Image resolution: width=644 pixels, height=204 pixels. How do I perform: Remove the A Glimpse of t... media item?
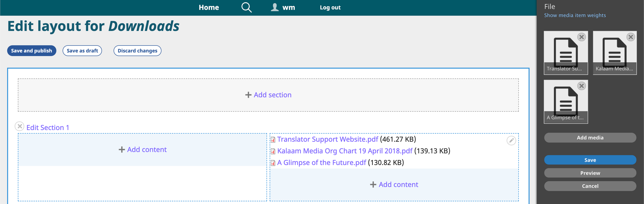pos(581,86)
